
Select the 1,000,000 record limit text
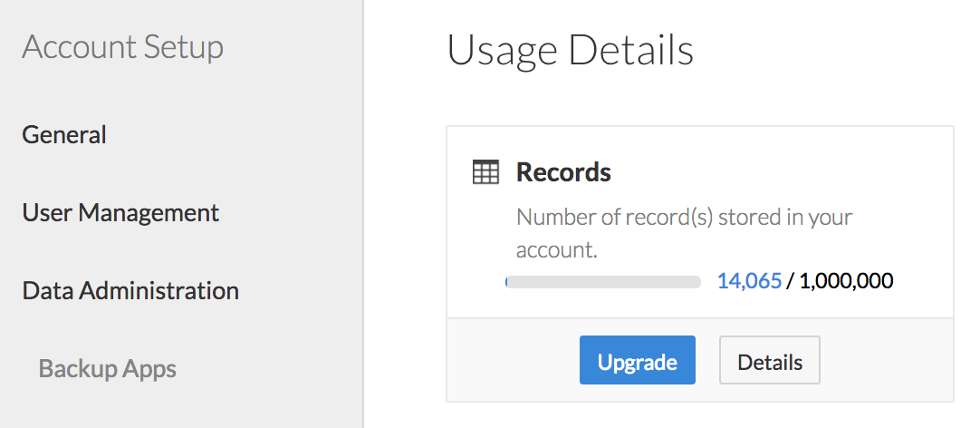click(x=846, y=281)
